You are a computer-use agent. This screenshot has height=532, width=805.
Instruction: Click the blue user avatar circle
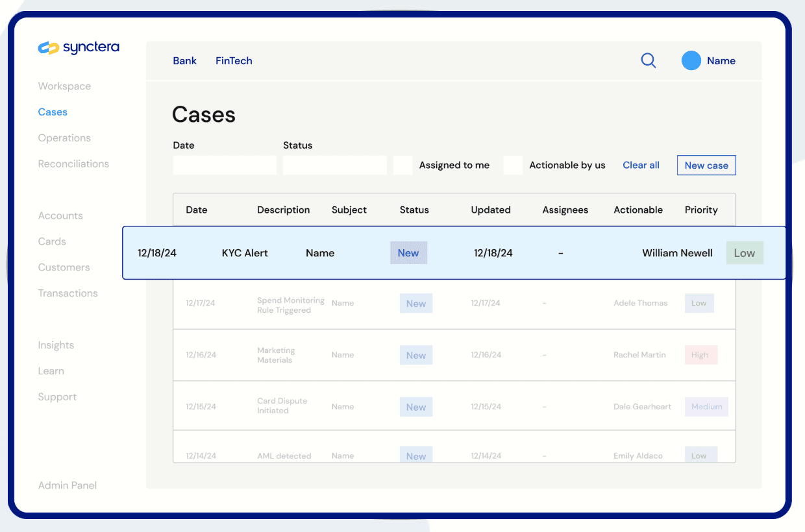click(x=691, y=61)
